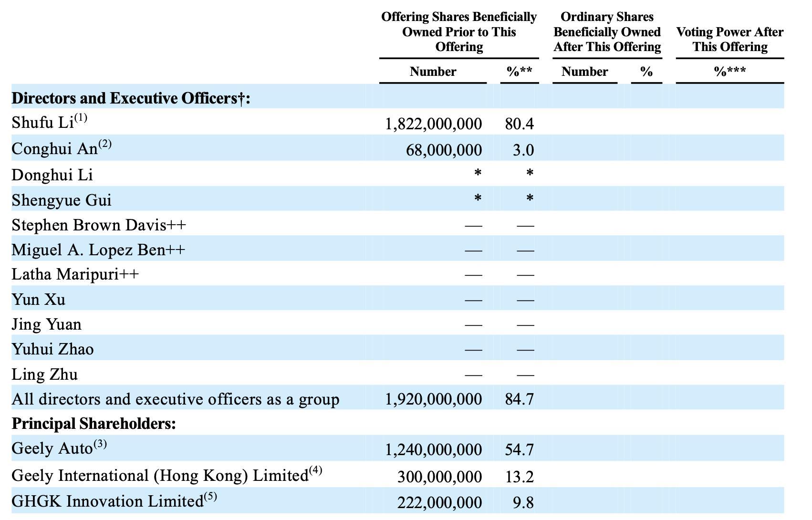This screenshot has height=520, width=812.
Task: Click the 9.8 percentage value
Action: [523, 503]
